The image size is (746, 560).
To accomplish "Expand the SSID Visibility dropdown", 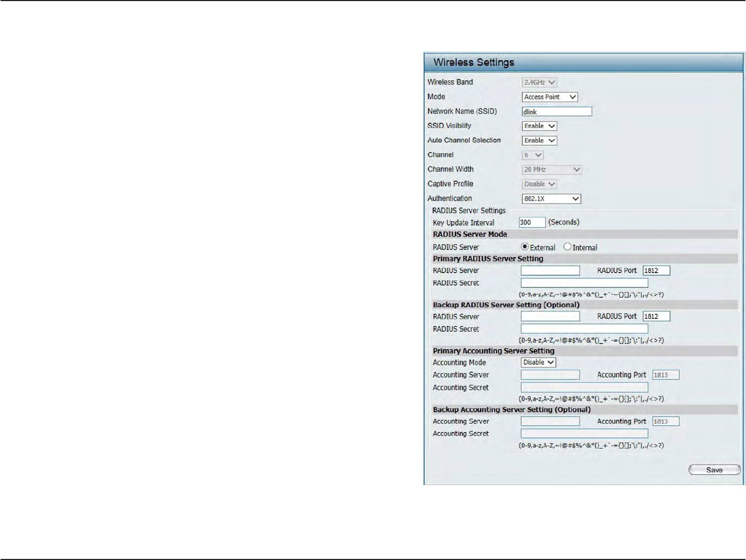I will tap(539, 126).
